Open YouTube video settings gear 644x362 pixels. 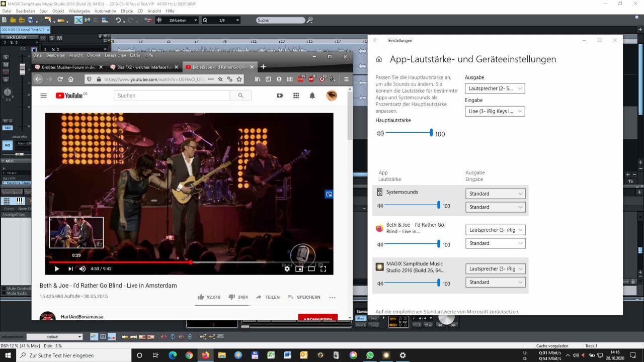pyautogui.click(x=287, y=269)
